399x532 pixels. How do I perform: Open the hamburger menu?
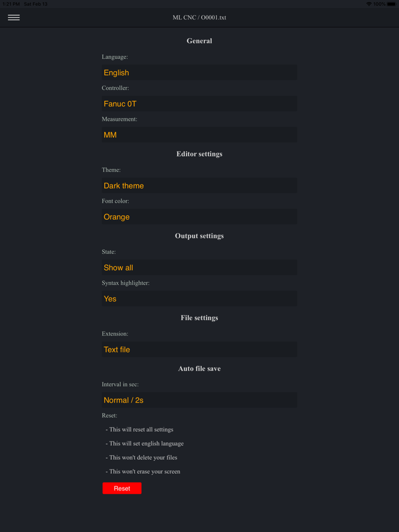[x=14, y=18]
